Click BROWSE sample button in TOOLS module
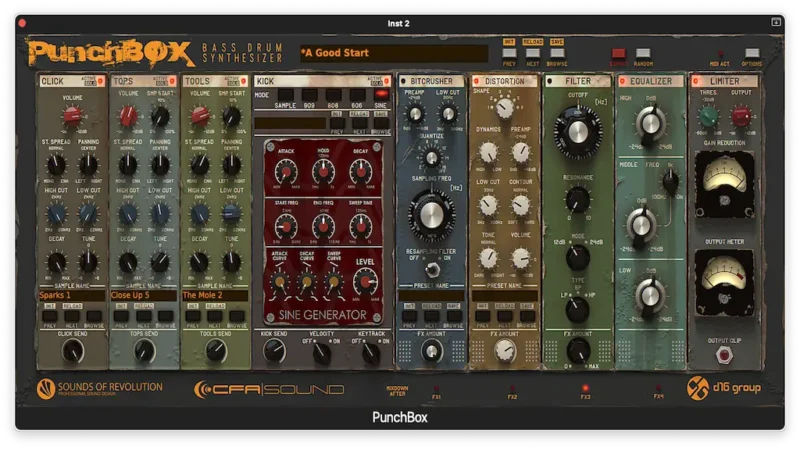800x450 pixels. (237, 316)
